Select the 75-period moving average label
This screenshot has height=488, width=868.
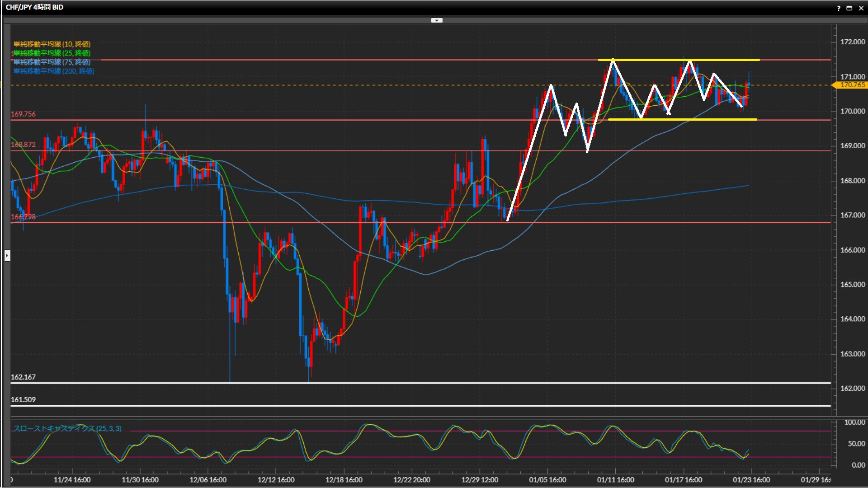pos(52,62)
